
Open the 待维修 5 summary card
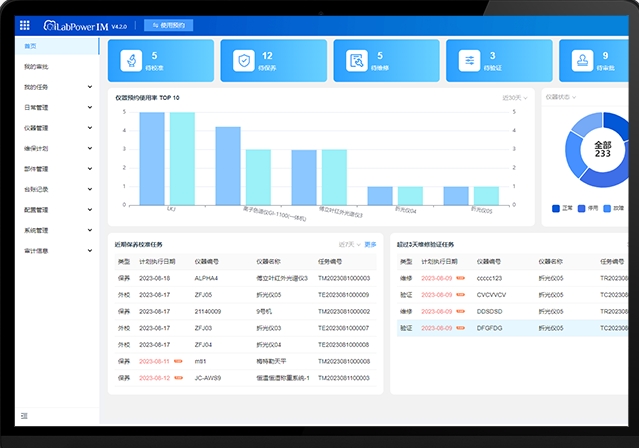(386, 60)
